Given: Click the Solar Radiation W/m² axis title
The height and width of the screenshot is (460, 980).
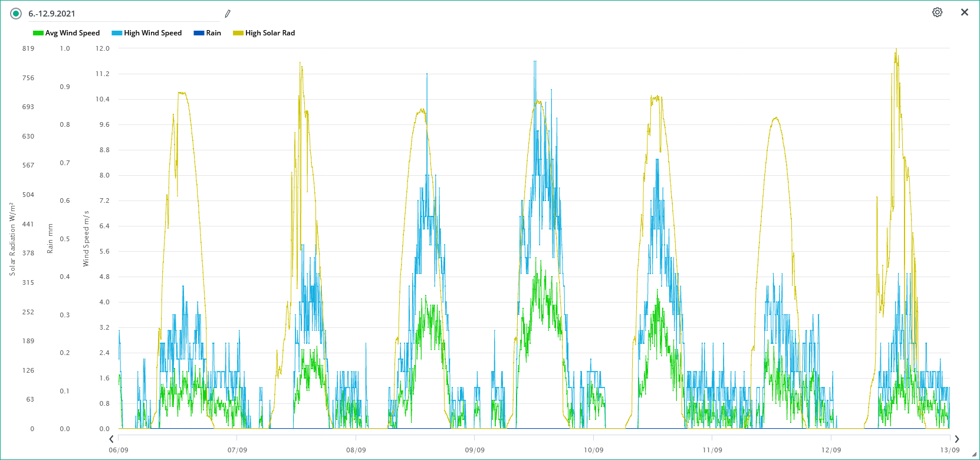Looking at the screenshot, I should click(x=12, y=239).
